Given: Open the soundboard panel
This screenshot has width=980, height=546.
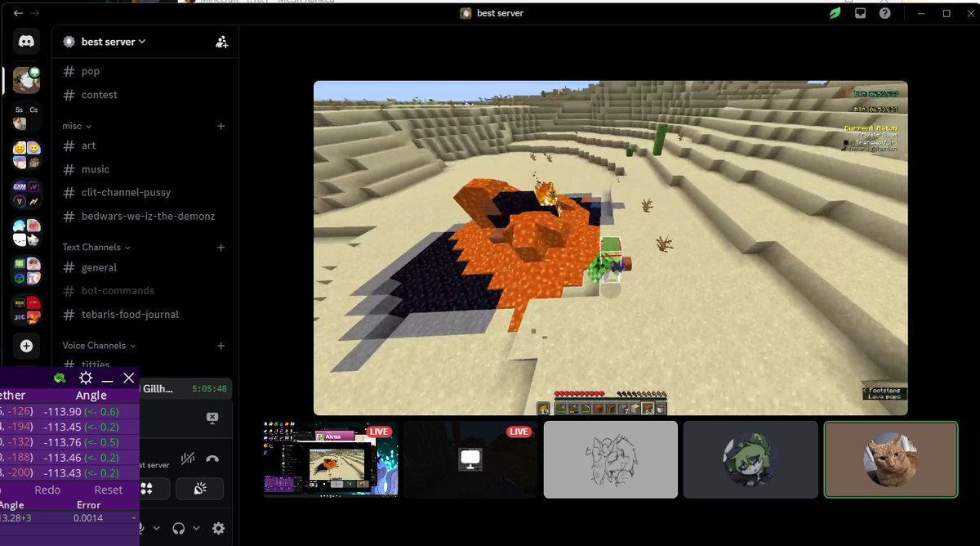Looking at the screenshot, I should tap(201, 489).
